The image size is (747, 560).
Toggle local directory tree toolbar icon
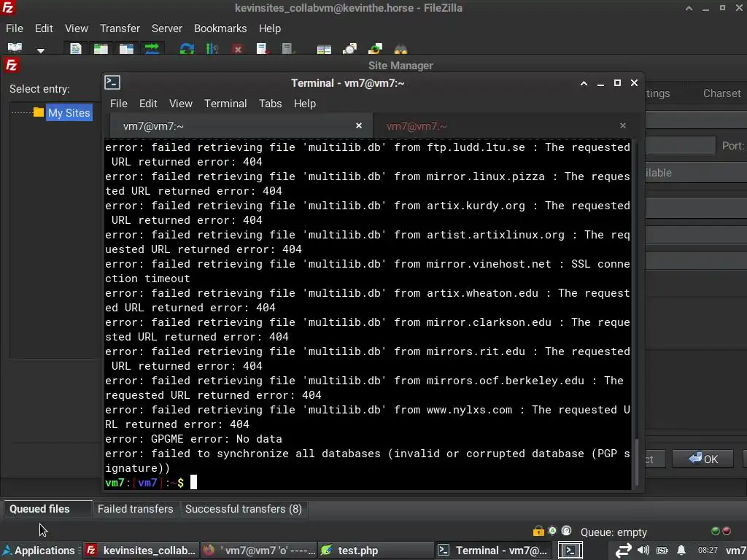click(101, 49)
